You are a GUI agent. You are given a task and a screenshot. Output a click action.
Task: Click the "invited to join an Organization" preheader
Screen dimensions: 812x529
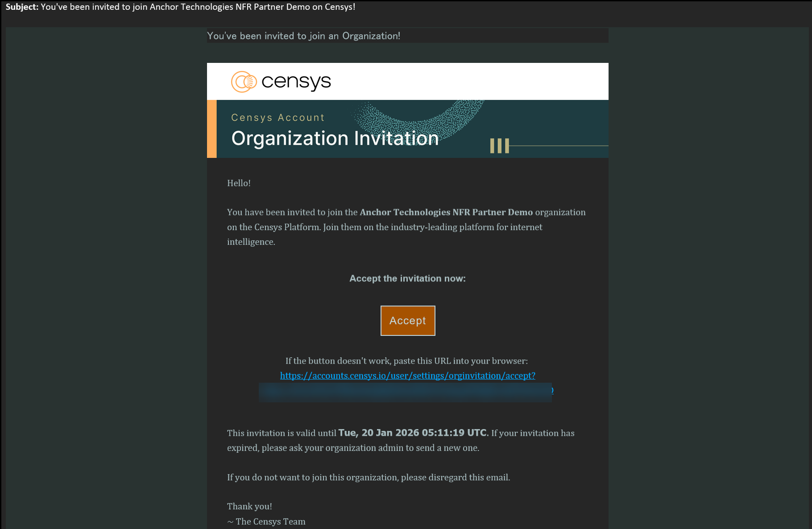coord(303,36)
